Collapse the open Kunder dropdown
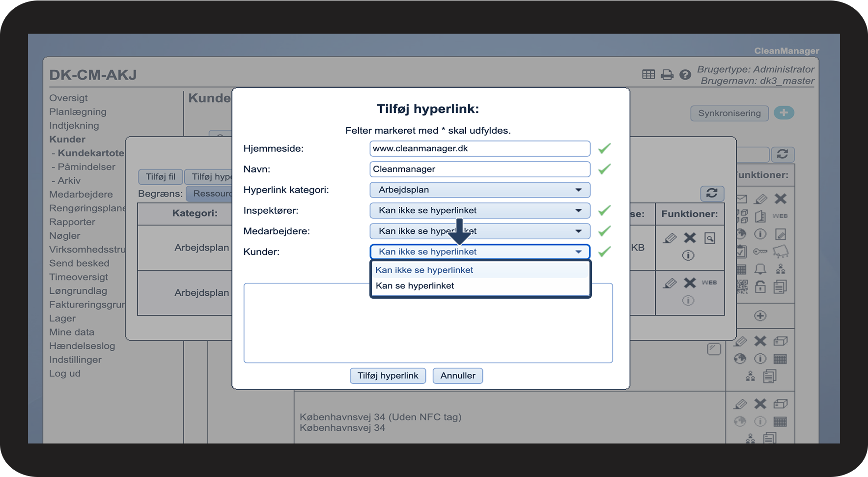The image size is (868, 477). tap(480, 252)
